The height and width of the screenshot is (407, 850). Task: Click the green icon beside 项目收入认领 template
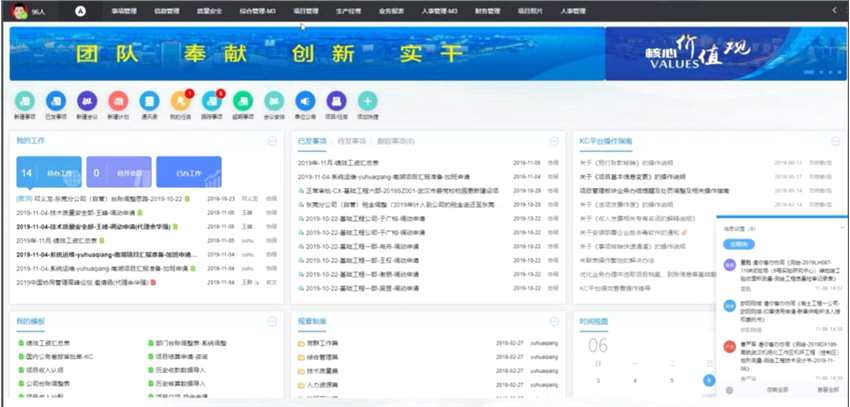click(21, 370)
